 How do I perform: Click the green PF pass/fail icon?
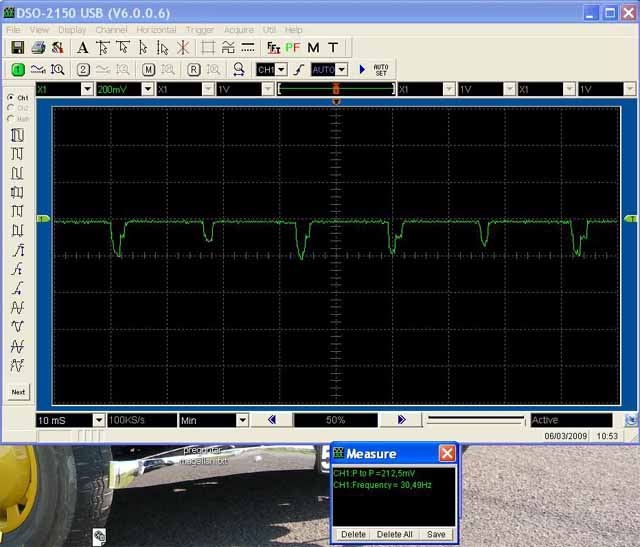pyautogui.click(x=292, y=48)
